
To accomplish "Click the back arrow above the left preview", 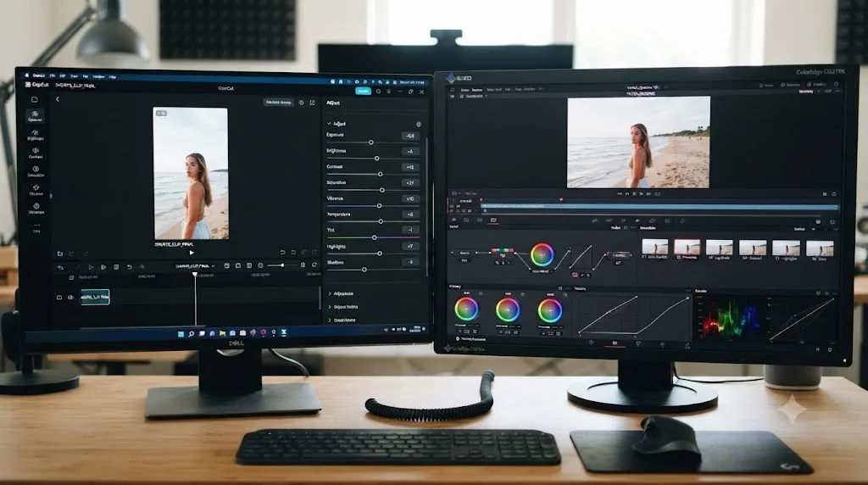I will (58, 99).
